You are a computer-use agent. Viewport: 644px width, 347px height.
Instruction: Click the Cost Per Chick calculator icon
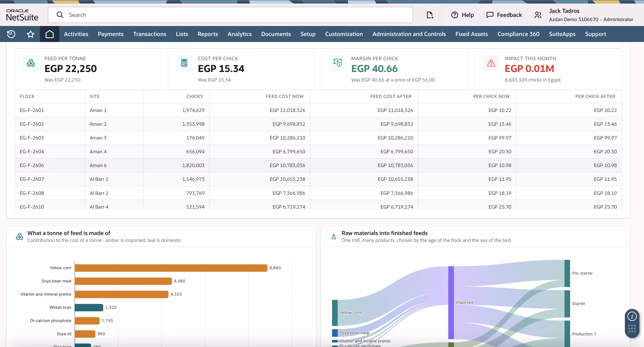click(x=184, y=63)
